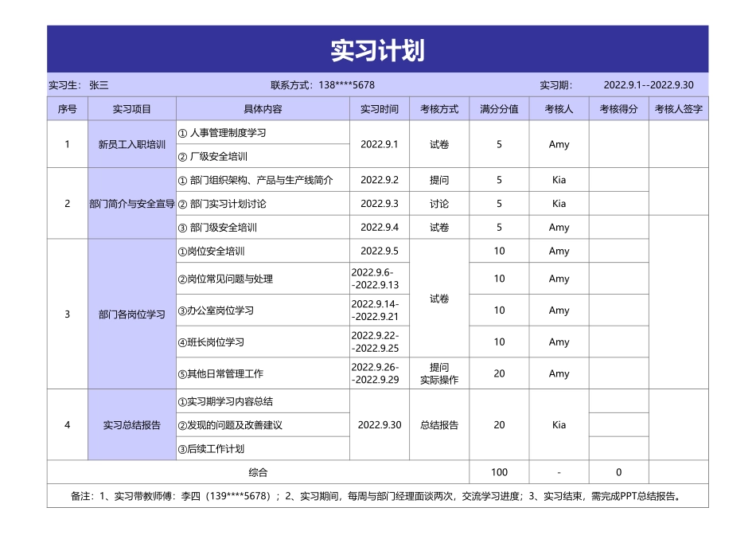
Task: Select date cell 2022.9.14--2022.9.21
Action: pos(380,310)
